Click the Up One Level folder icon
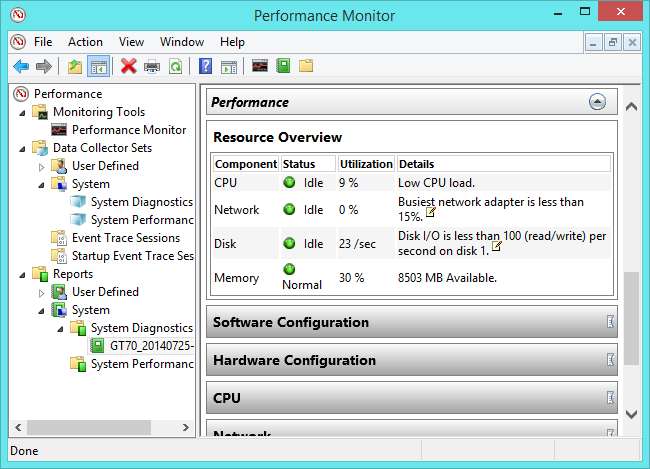This screenshot has height=469, width=650. [x=74, y=66]
